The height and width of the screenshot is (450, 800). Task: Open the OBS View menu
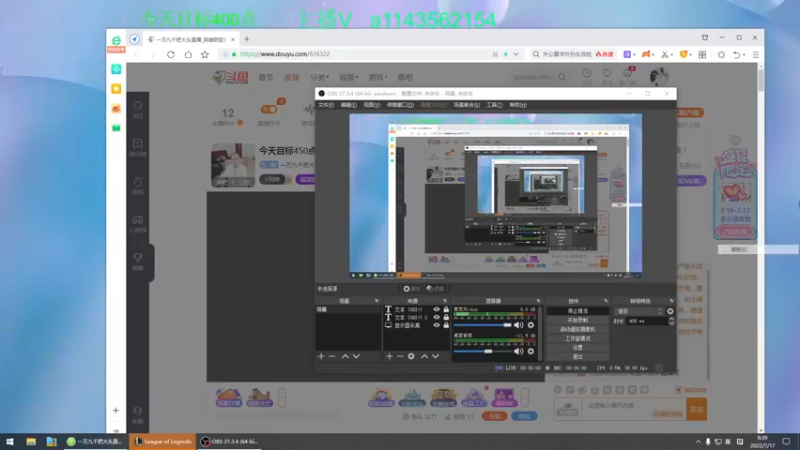pos(371,105)
